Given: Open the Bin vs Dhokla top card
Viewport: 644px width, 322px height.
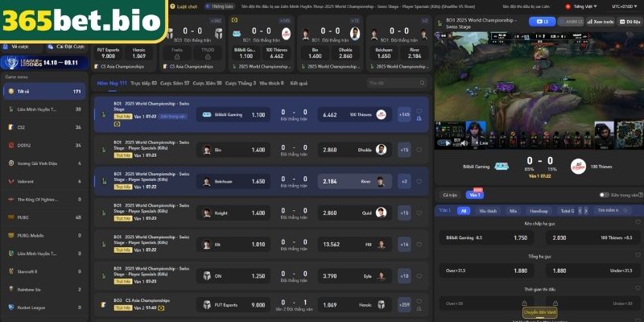Looking at the screenshot, I should pos(330,44).
